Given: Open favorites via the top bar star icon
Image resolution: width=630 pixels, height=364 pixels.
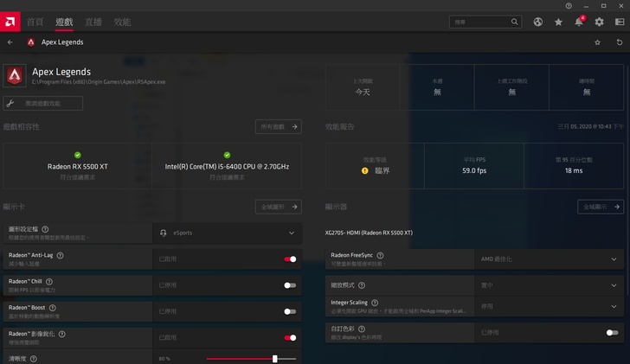Looking at the screenshot, I should tap(558, 22).
